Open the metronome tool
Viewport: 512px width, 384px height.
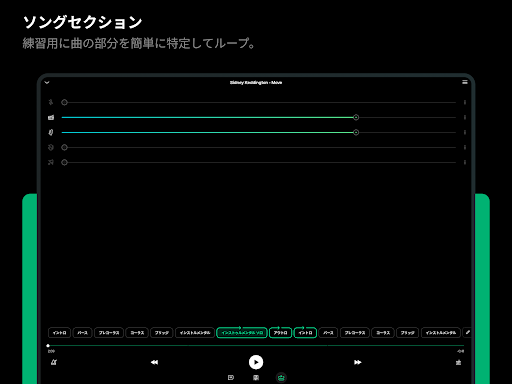[54, 362]
